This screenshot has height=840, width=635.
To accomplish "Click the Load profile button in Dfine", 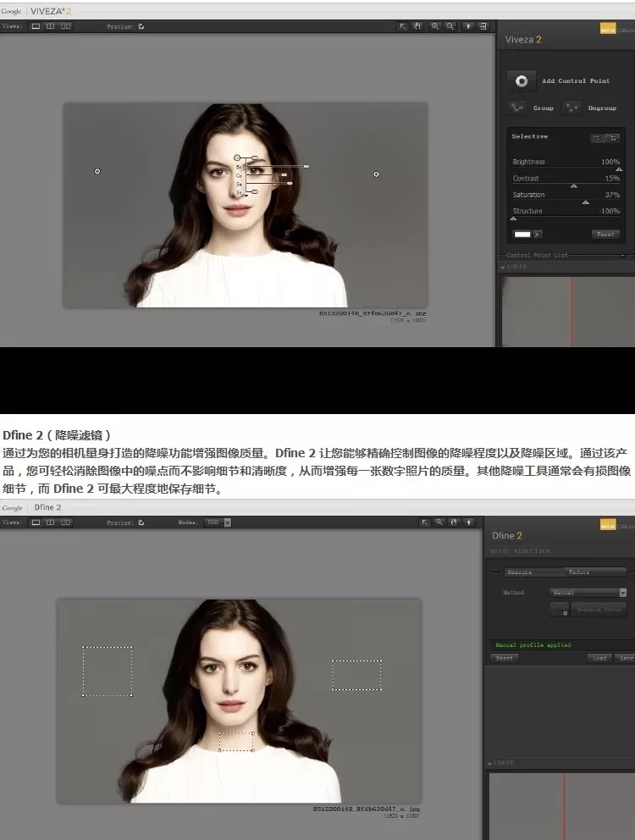I will 599,658.
